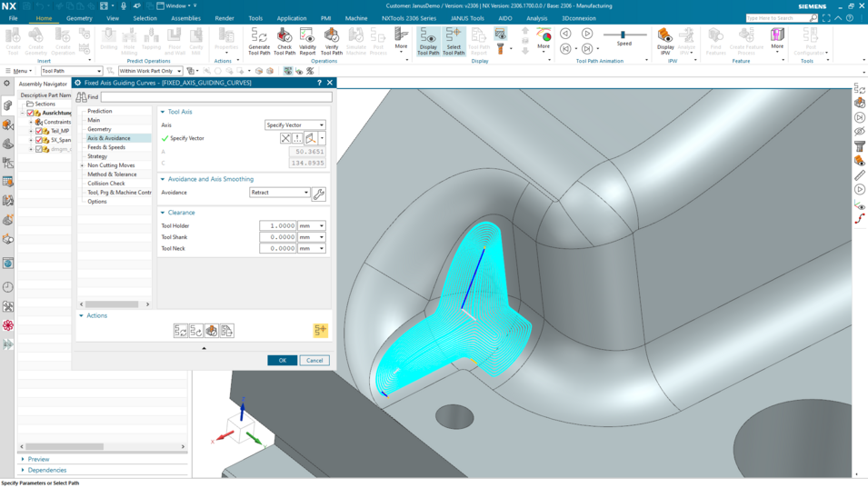
Task: Switch to Analysis ribbon tab
Action: pyautogui.click(x=537, y=18)
